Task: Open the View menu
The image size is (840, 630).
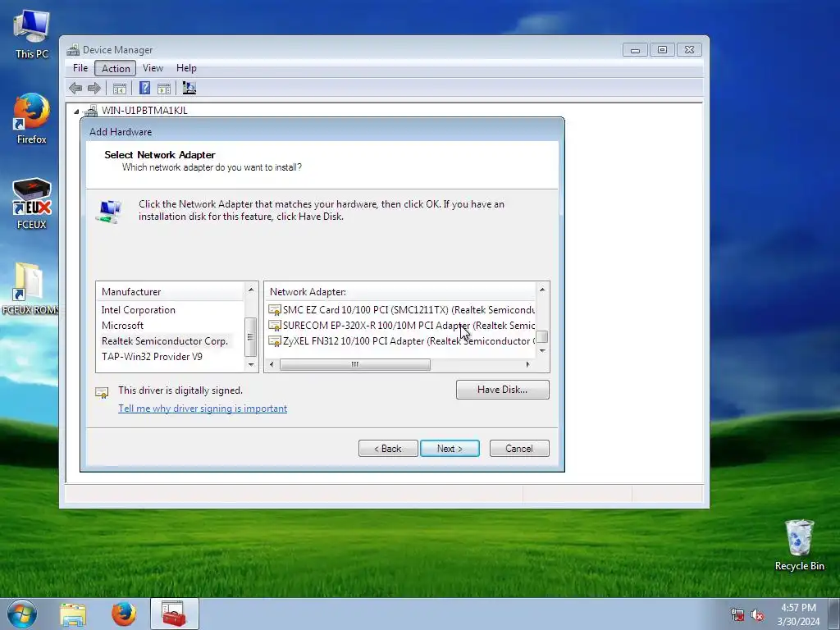Action: click(153, 68)
